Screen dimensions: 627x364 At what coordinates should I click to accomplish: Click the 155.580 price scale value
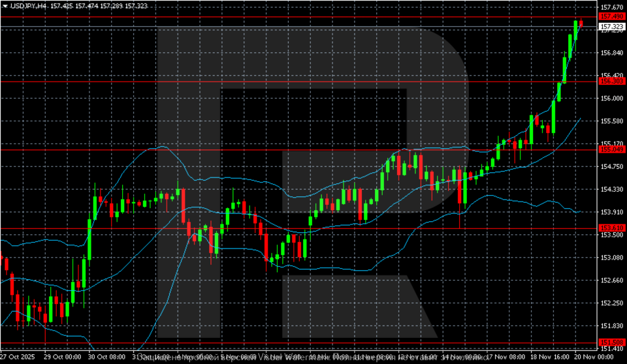[611, 121]
